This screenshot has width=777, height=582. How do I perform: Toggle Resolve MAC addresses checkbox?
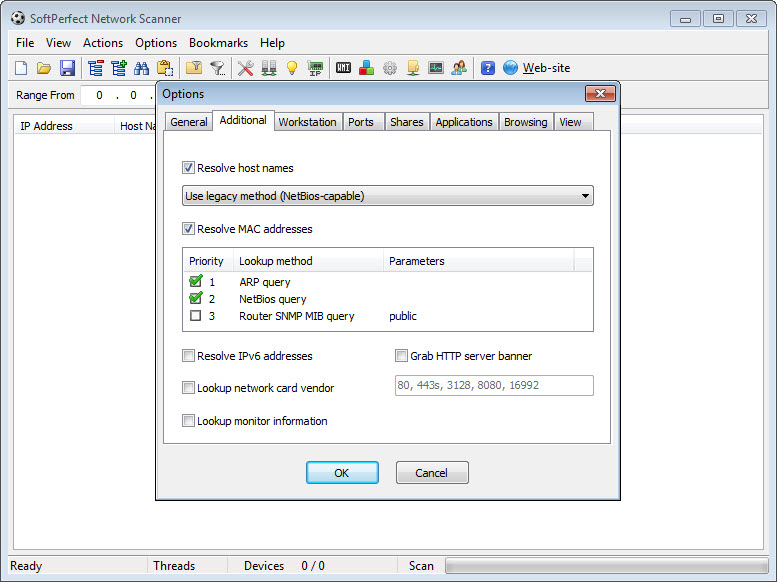tap(188, 229)
